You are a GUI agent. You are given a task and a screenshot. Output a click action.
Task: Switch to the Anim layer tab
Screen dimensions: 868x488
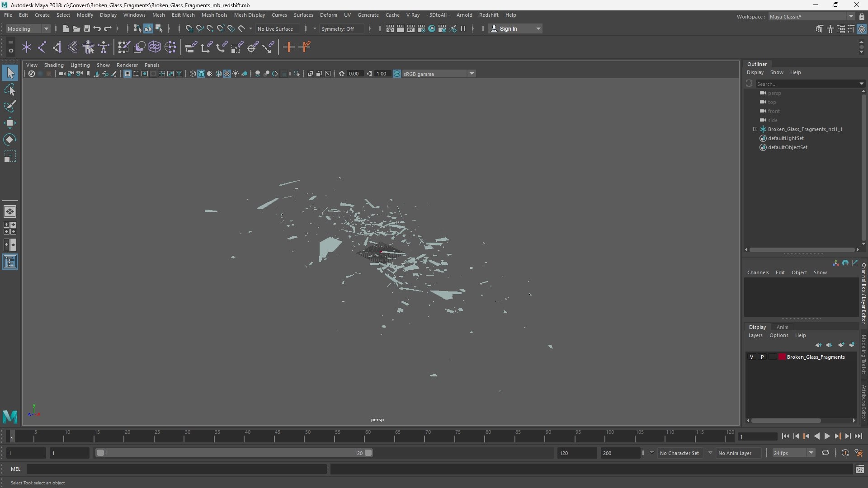click(x=782, y=327)
